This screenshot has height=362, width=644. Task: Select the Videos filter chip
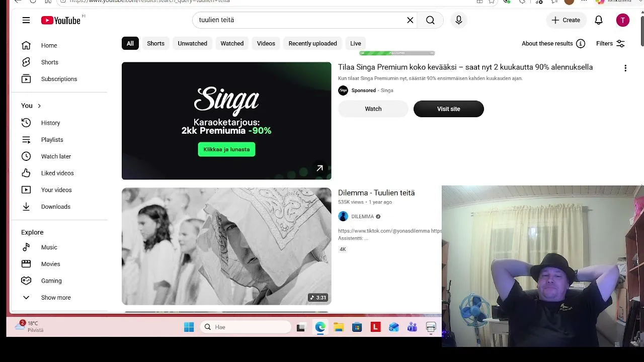point(266,43)
